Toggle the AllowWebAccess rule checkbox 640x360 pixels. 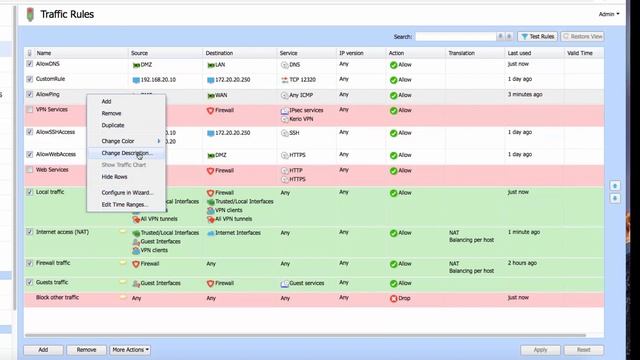(29, 154)
